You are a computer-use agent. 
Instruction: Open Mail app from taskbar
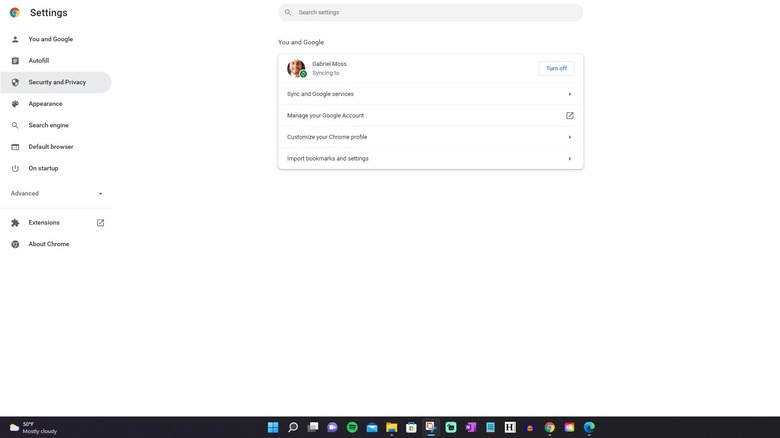click(372, 427)
